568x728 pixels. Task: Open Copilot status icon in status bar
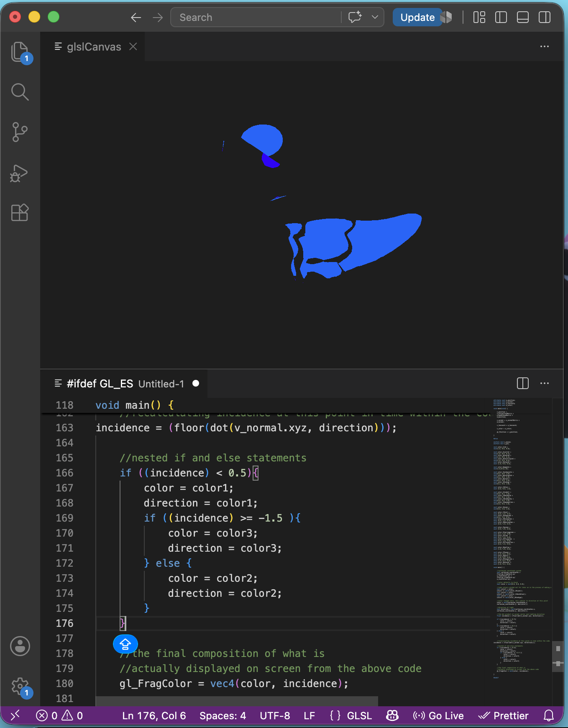tap(392, 716)
